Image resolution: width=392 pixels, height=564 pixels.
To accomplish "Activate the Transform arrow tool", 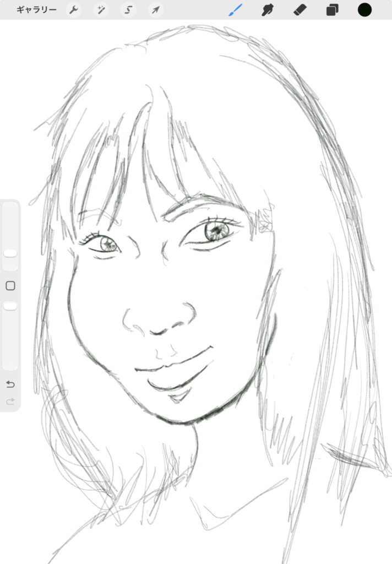I will (x=156, y=10).
